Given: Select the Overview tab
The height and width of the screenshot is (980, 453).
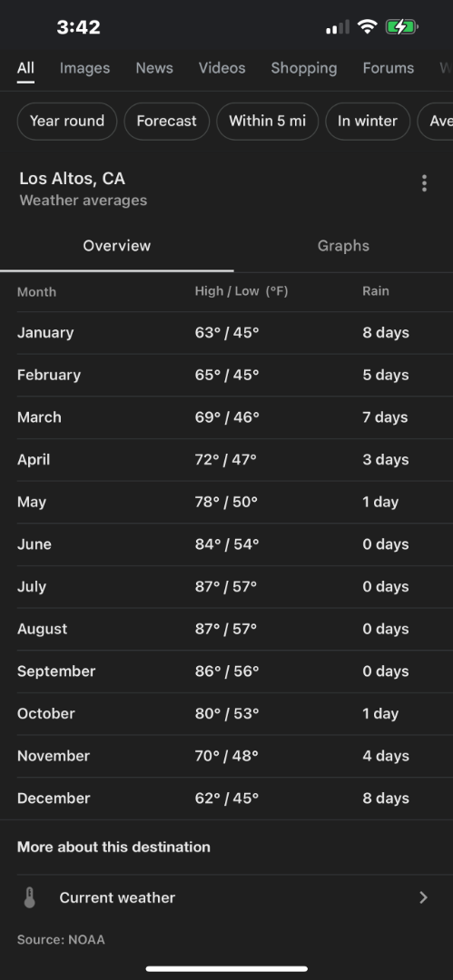Looking at the screenshot, I should click(x=117, y=246).
